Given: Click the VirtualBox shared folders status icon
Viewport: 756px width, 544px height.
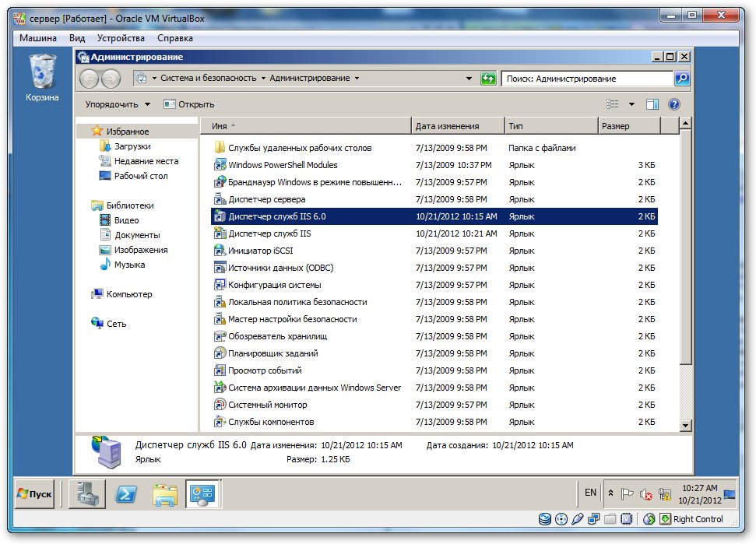Looking at the screenshot, I should pos(610,519).
